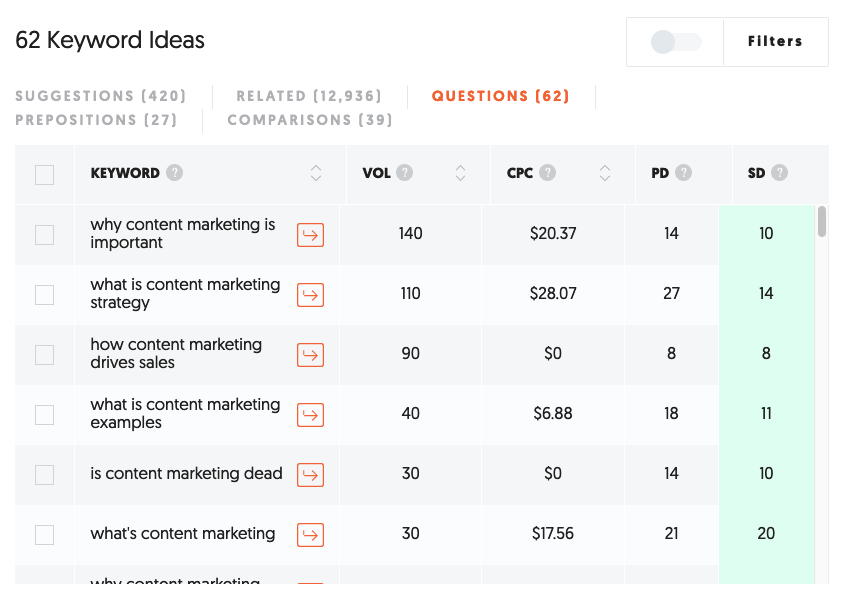Tick checkbox for 'what is content marketing examples'
Viewport: 841px width, 596px height.
pos(45,415)
